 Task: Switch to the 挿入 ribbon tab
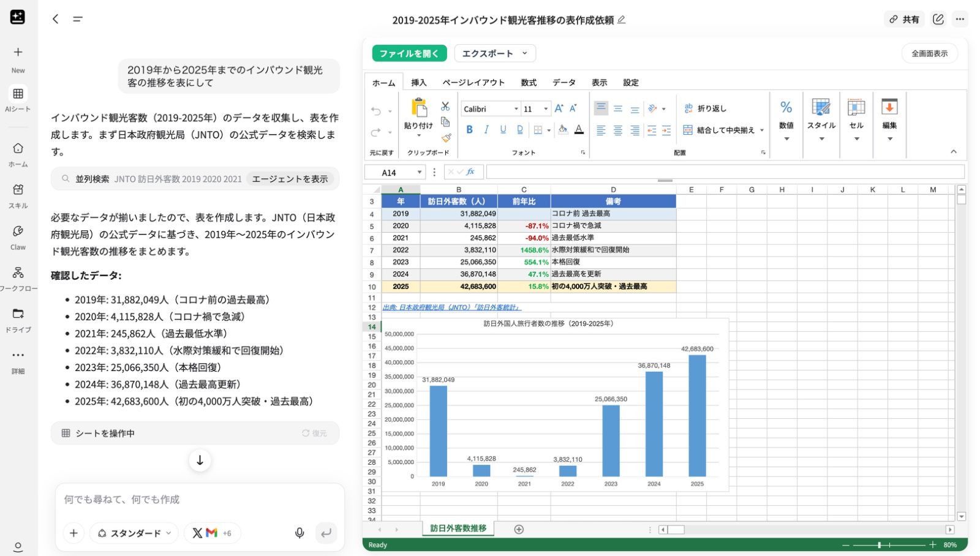(418, 83)
